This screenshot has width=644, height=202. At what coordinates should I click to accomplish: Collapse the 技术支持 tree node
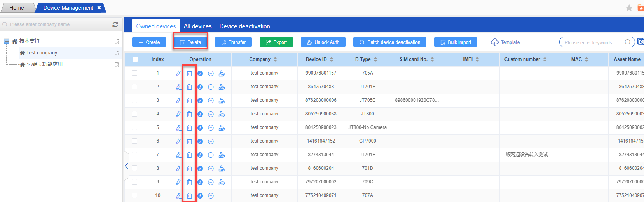7,41
